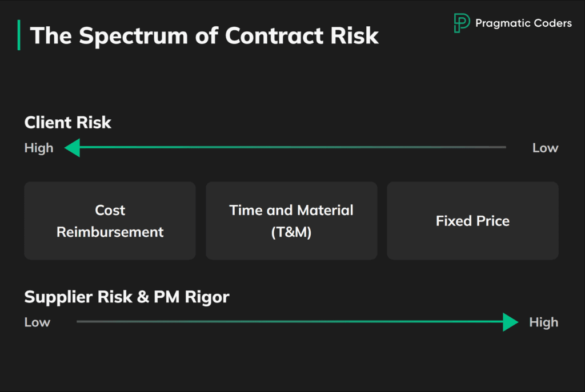Image resolution: width=585 pixels, height=392 pixels.
Task: Click the Supplier Risk & PM Rigor heading
Action: [x=127, y=297]
